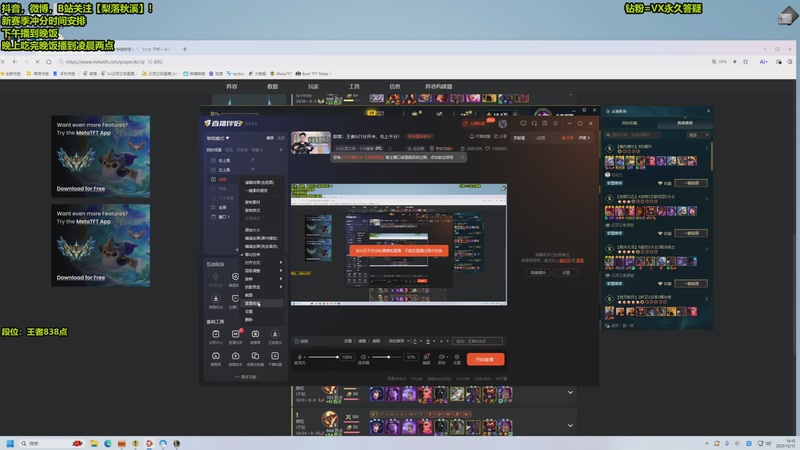Apply first comp with 一键应用 button
The width and height of the screenshot is (800, 450).
point(691,183)
